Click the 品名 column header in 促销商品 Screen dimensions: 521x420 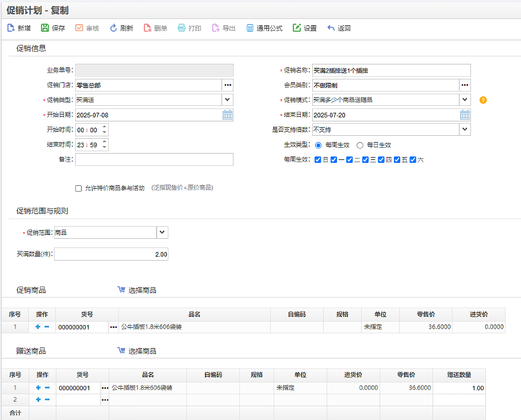coord(194,314)
